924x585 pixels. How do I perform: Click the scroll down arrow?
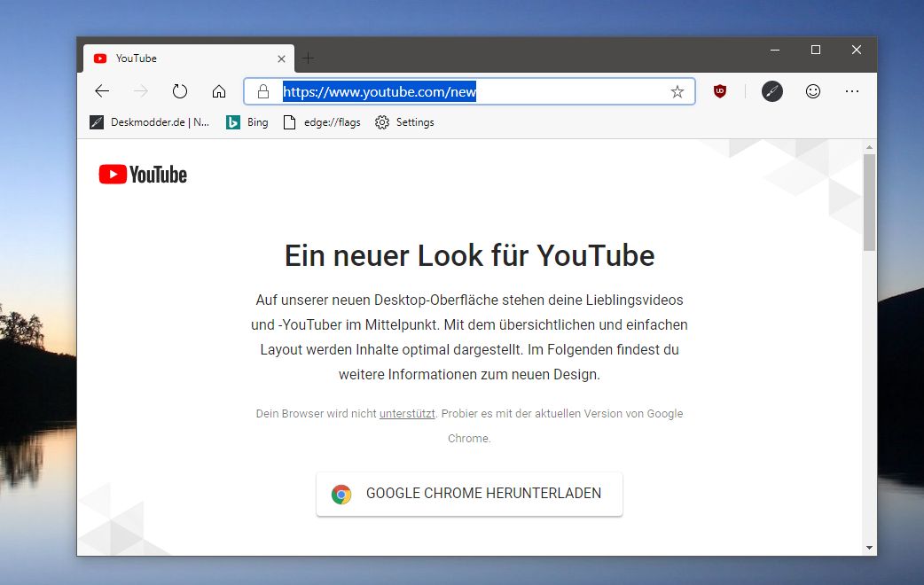coord(869,548)
